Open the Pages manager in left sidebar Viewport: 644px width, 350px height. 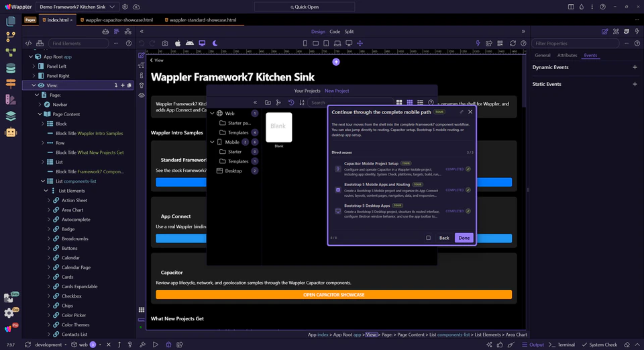pyautogui.click(x=11, y=21)
